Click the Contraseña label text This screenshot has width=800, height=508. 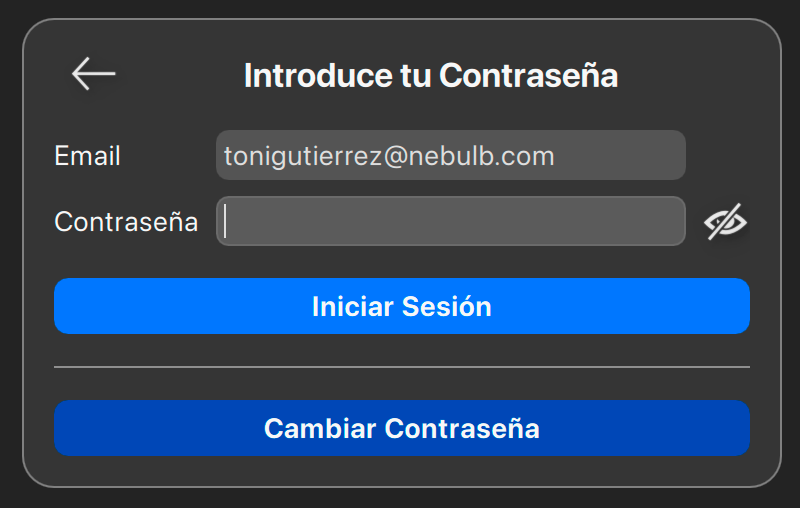(x=126, y=222)
